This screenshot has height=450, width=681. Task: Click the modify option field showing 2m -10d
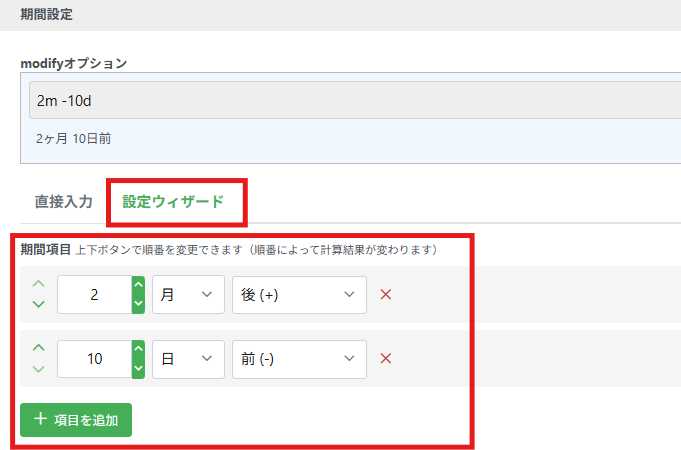(x=350, y=100)
